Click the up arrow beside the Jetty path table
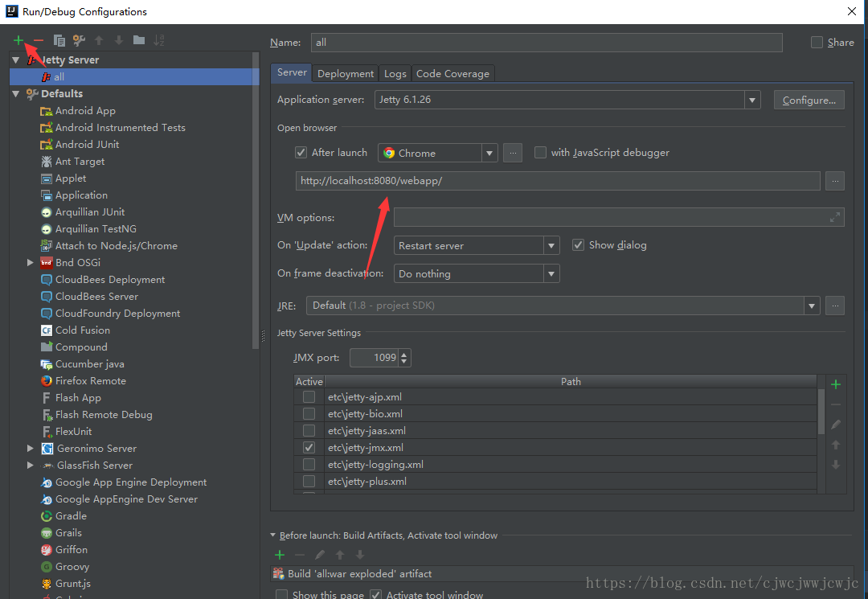Image resolution: width=868 pixels, height=599 pixels. (x=836, y=445)
